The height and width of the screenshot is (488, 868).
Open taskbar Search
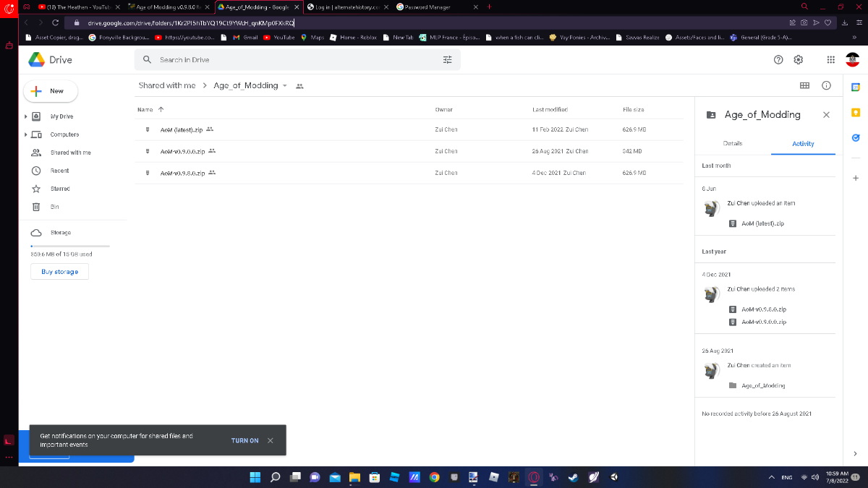275,477
